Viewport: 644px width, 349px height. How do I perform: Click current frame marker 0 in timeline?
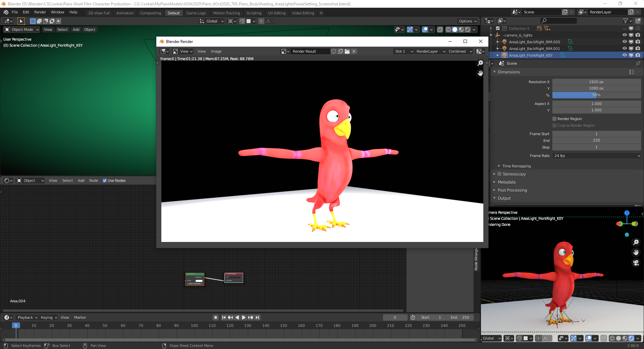click(16, 326)
